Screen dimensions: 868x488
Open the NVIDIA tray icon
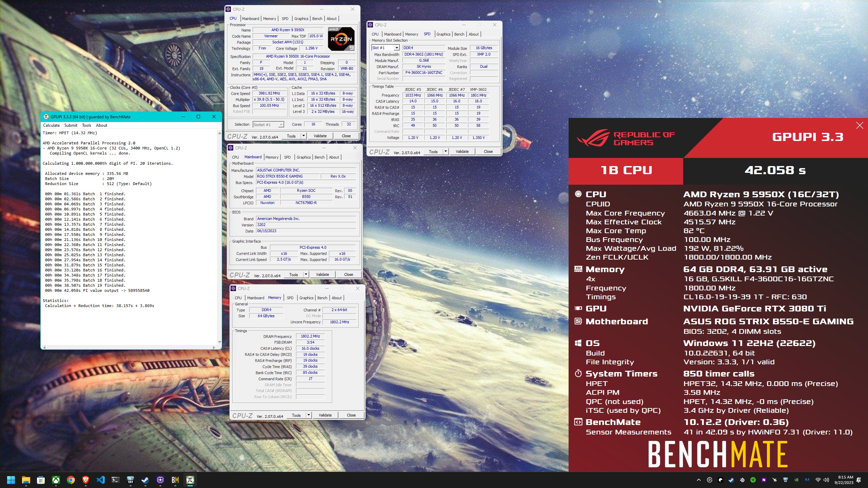(796, 480)
